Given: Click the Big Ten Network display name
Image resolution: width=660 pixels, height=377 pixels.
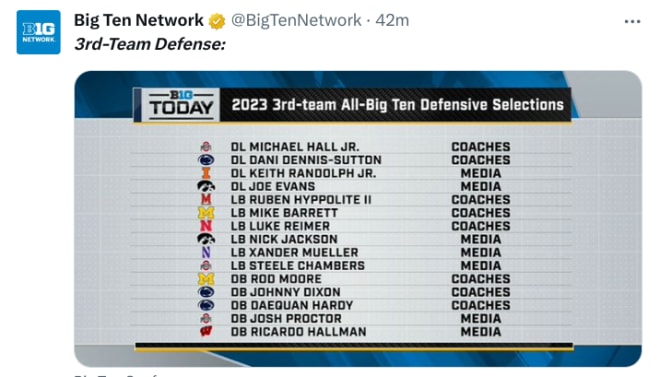Looking at the screenshot, I should tap(138, 20).
